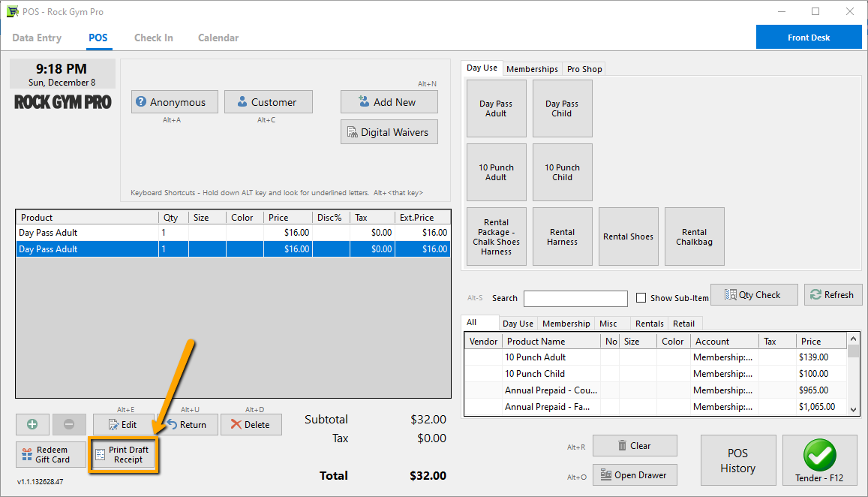Sort product list by Price column header
Viewport: 868px width, 497px height.
[821, 342]
